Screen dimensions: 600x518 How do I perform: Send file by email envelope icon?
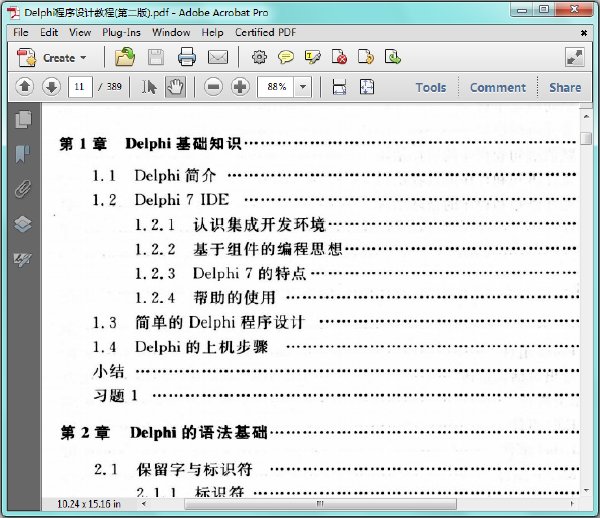218,57
